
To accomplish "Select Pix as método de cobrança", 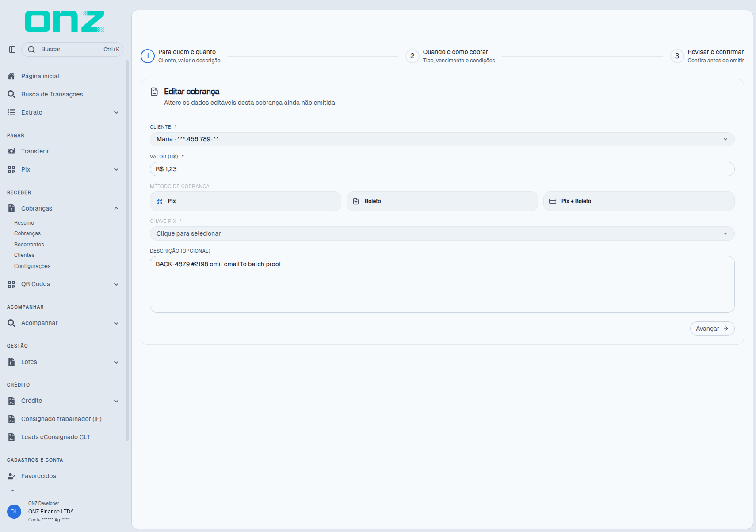I will (x=245, y=201).
